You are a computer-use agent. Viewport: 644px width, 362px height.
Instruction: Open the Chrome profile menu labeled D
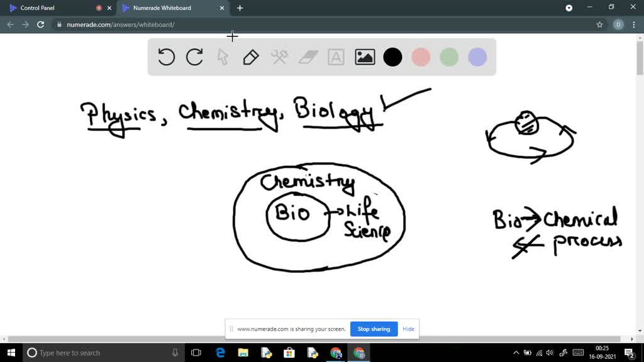click(x=617, y=26)
